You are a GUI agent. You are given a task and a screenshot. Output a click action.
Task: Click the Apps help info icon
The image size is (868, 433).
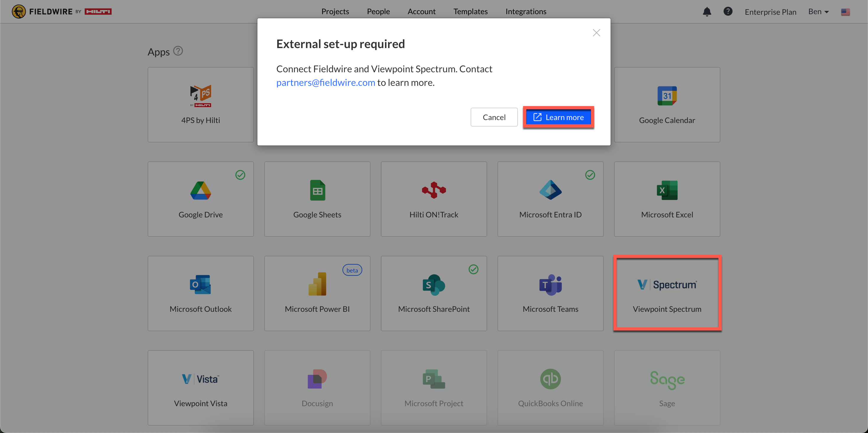[178, 51]
